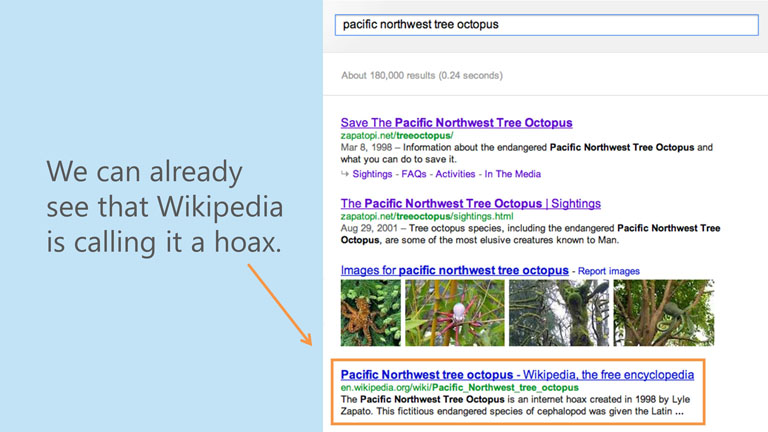Open Images for pacific northwest tree octopus
Image resolution: width=768 pixels, height=432 pixels.
click(455, 271)
